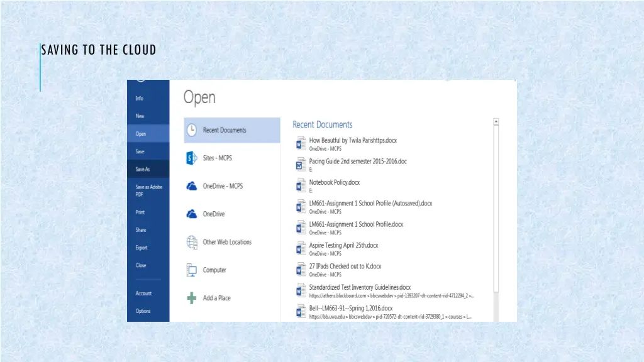Open LM661-Assignment 1 School Profile (Autosaved).docx
644x362 pixels.
[370, 203]
